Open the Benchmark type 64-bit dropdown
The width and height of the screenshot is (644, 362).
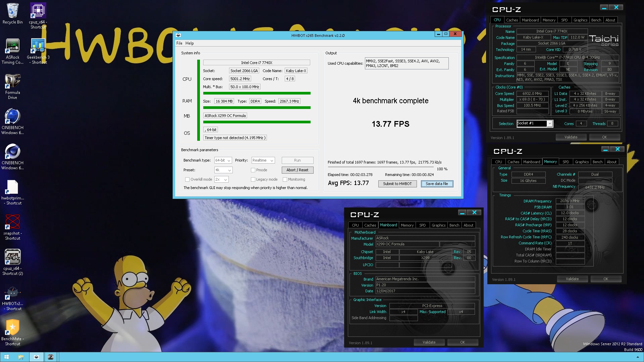point(223,161)
